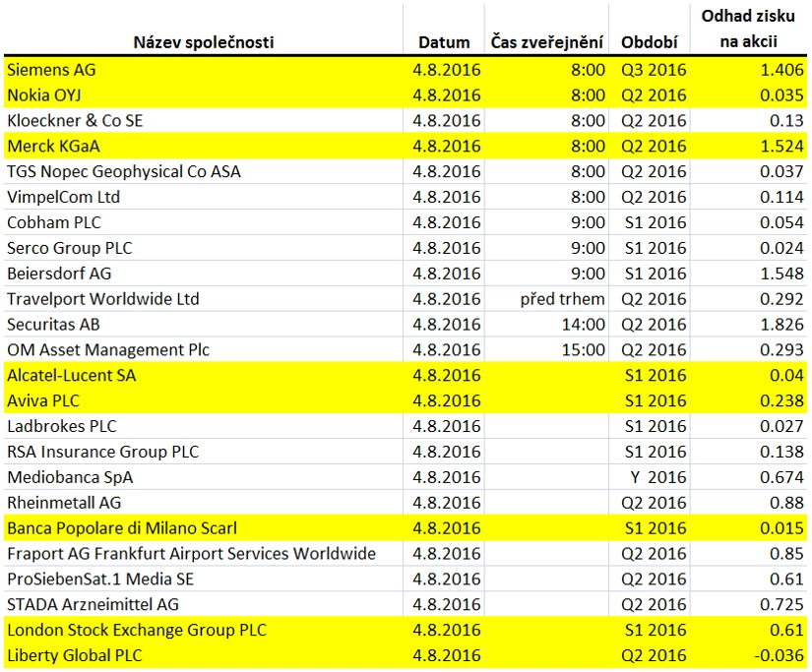This screenshot has width=812, height=672.
Task: Click Travelport release time před trhem
Action: (562, 299)
